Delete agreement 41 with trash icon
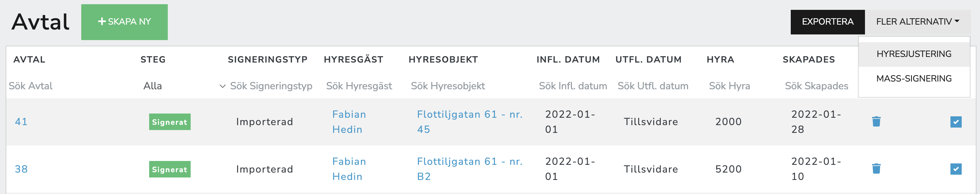The height and width of the screenshot is (194, 980). pos(876,122)
